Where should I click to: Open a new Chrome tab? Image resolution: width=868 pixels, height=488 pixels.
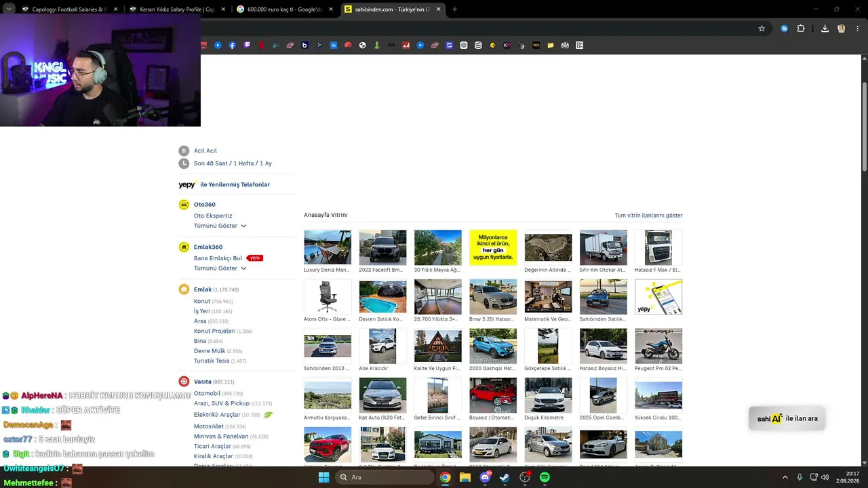[x=454, y=9]
